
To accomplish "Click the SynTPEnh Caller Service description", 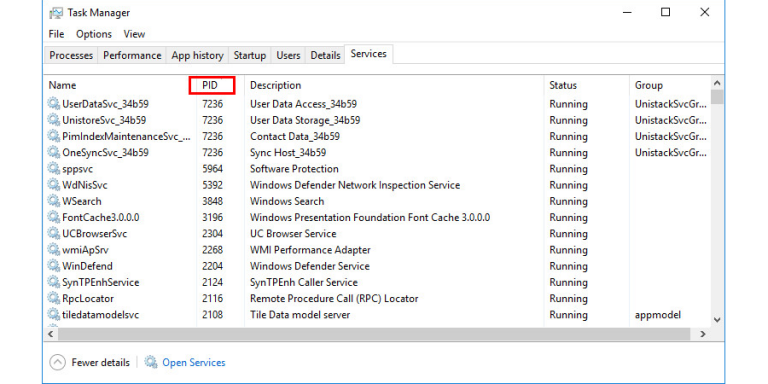I will tap(304, 282).
